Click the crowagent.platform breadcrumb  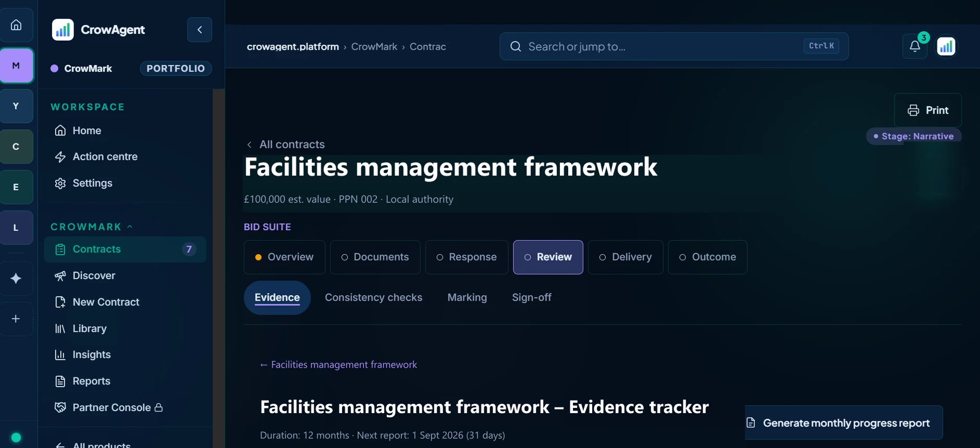tap(293, 47)
